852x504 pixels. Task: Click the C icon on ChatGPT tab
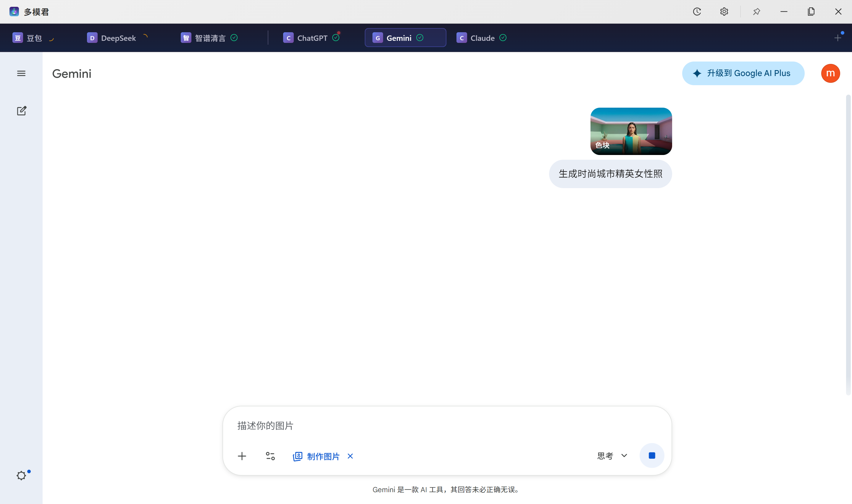[288, 38]
